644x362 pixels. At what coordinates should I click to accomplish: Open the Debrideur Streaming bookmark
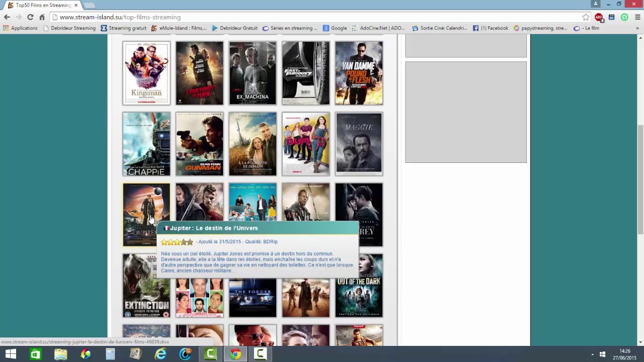pos(69,28)
